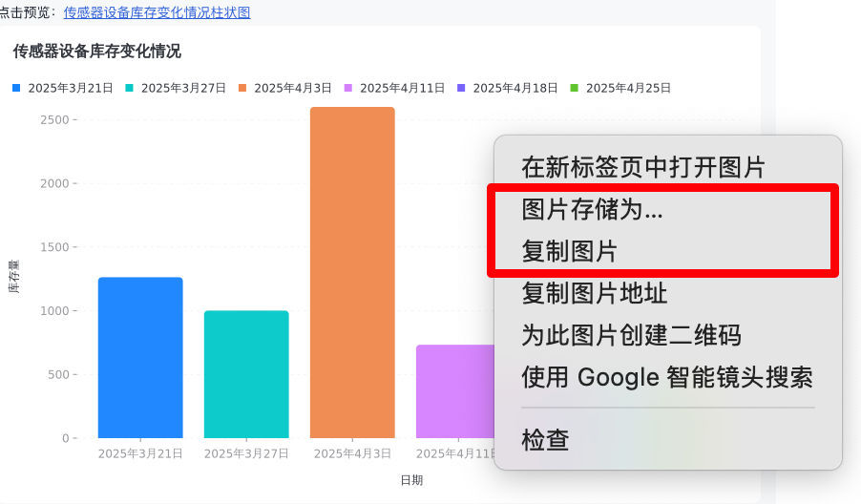Click the y-axis value 2000
The image size is (861, 504).
click(x=55, y=183)
